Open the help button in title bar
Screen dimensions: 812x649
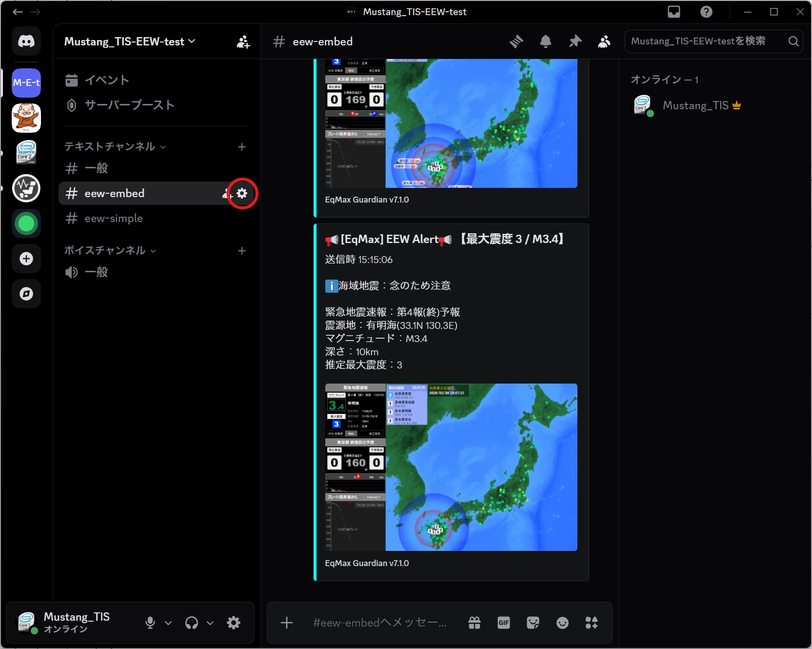[x=706, y=12]
